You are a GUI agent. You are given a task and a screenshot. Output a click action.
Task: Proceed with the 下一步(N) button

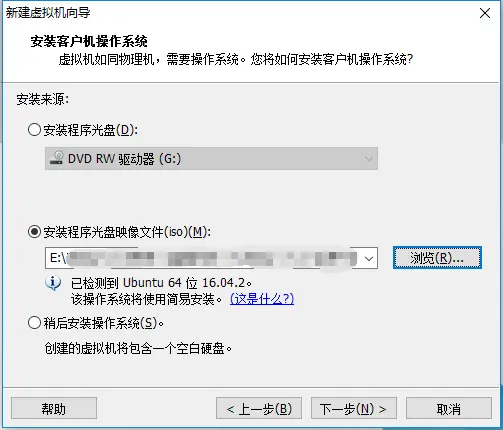point(354,408)
